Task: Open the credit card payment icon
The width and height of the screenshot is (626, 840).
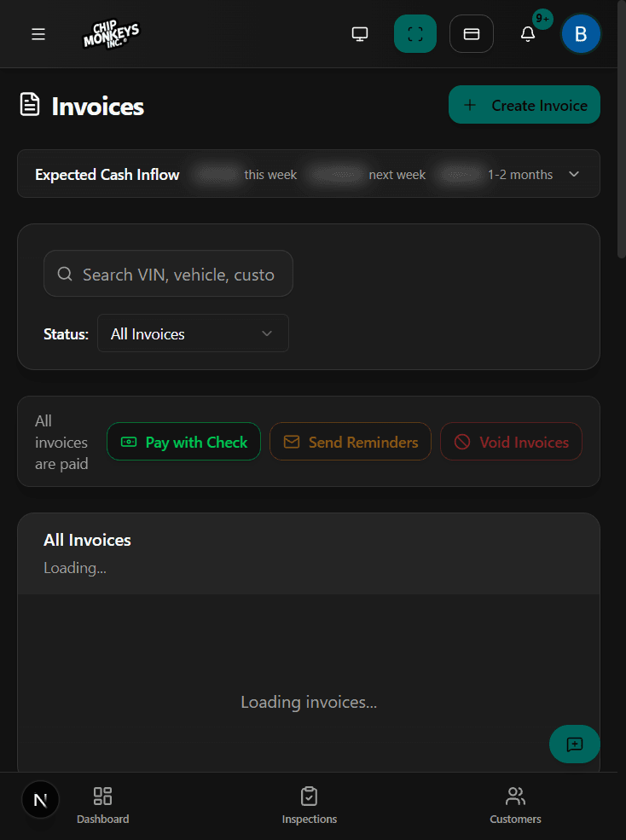Action: pyautogui.click(x=472, y=34)
